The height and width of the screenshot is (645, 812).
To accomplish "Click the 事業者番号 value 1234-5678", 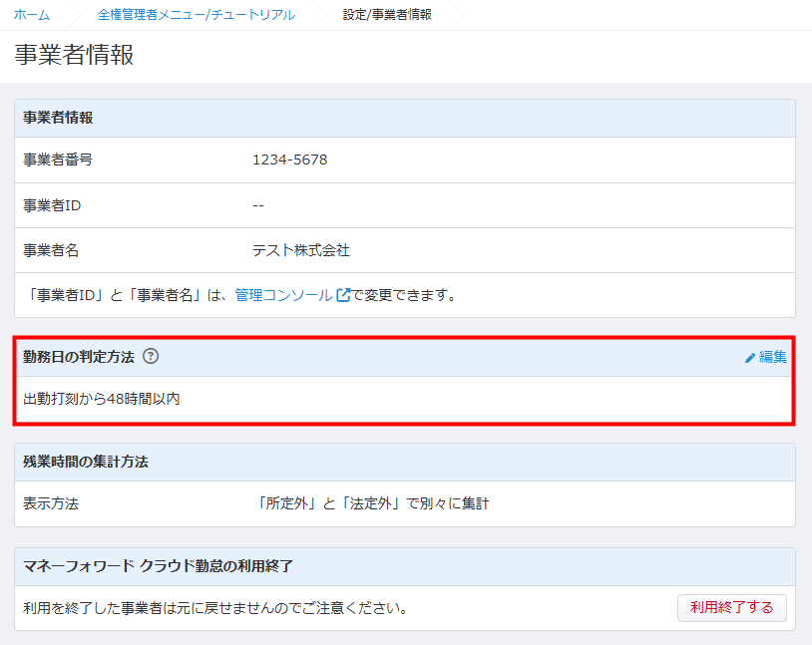I will click(x=289, y=160).
